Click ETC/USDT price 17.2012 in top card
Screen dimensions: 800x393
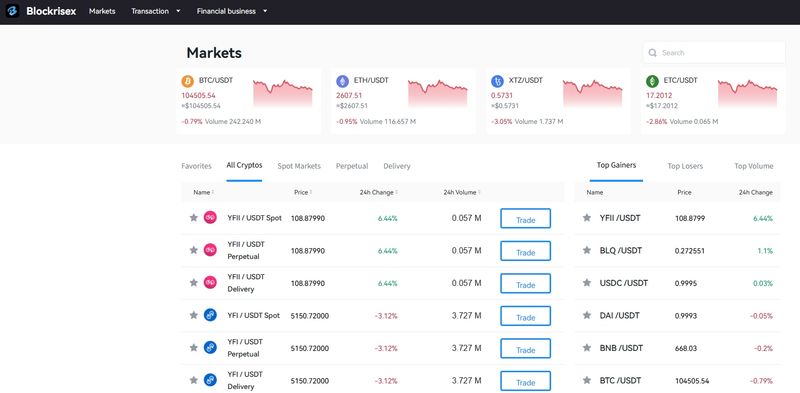click(659, 95)
